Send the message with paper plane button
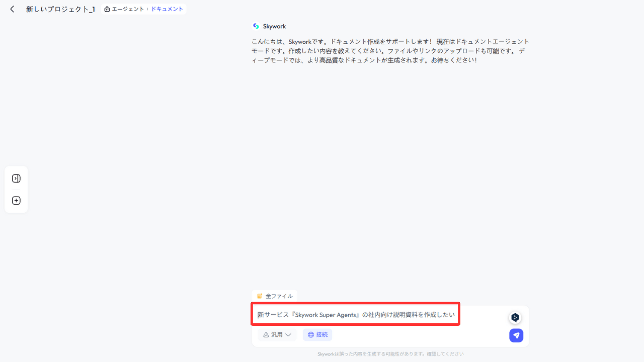Viewport: 644px width, 362px height. 516,335
